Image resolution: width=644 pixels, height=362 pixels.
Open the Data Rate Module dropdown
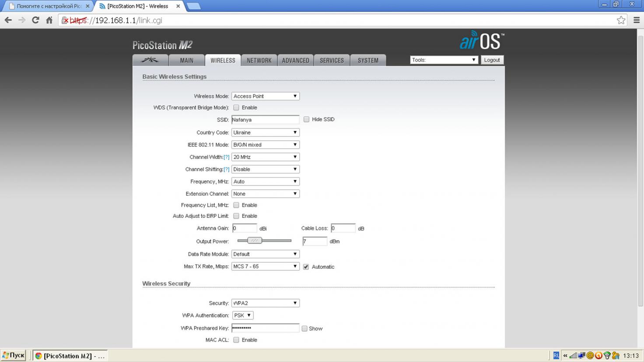(265, 254)
